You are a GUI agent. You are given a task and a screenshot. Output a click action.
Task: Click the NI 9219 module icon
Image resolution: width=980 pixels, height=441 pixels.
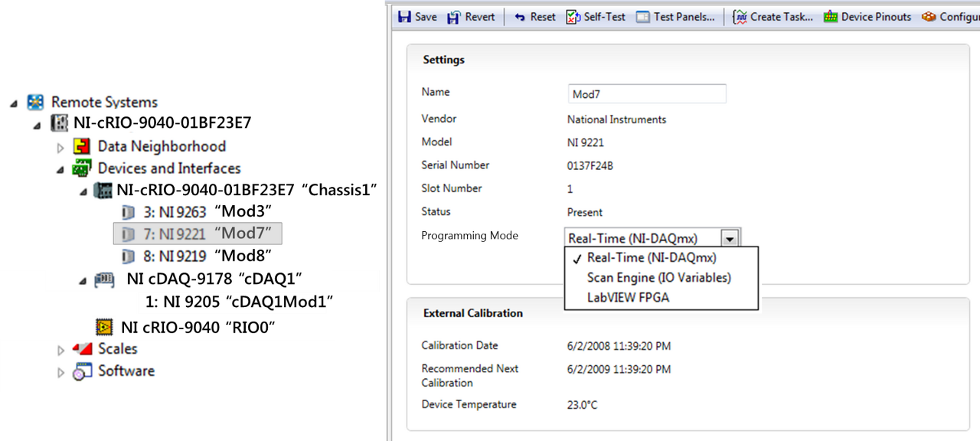click(128, 256)
